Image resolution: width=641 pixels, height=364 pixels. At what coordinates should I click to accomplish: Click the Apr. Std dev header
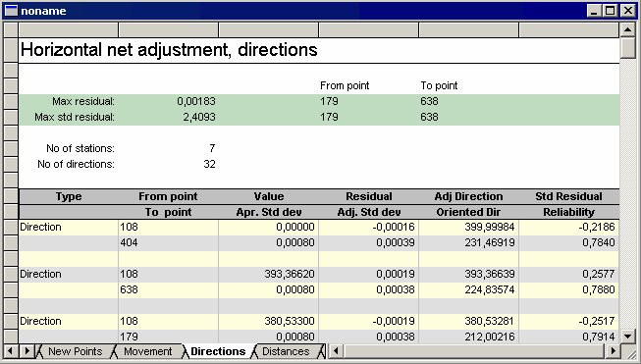(x=269, y=212)
